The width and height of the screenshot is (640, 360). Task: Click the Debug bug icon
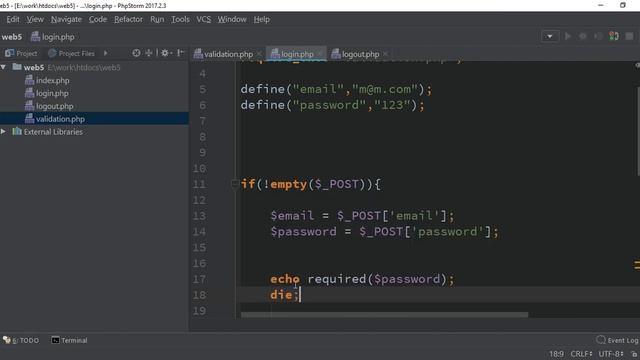tap(583, 36)
